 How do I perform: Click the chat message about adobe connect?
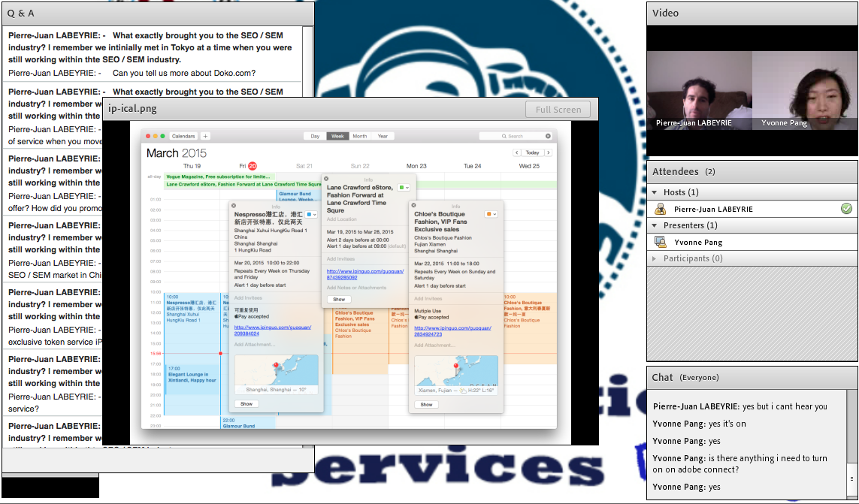point(740,463)
